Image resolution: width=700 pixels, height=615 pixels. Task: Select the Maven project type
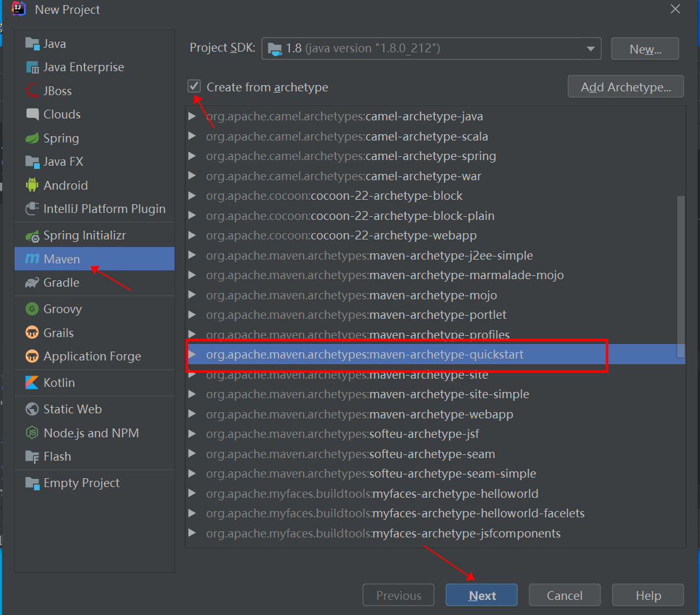(x=95, y=258)
